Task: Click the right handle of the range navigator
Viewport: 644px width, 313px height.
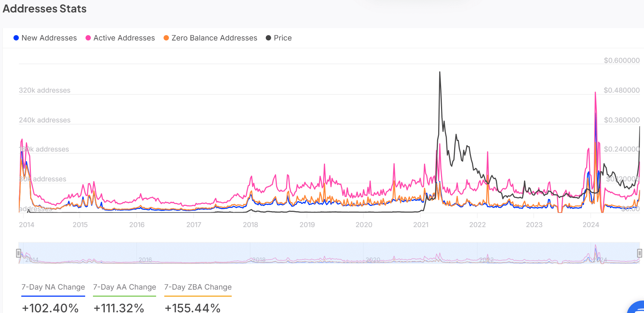Action: (639, 253)
